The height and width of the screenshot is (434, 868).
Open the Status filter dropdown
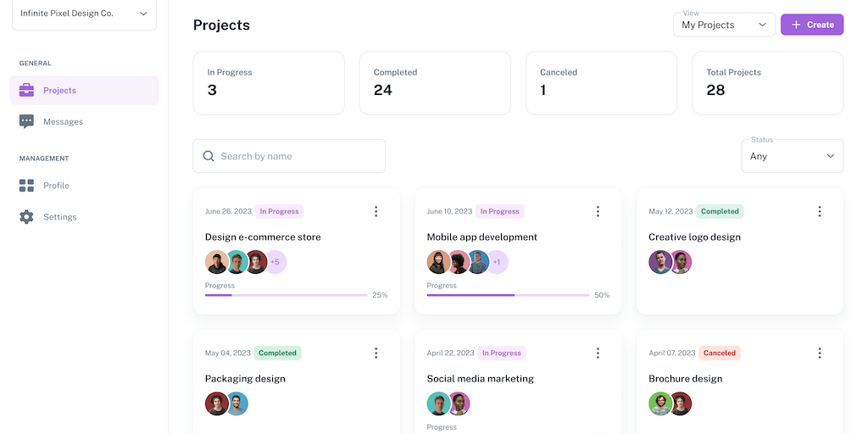(x=792, y=156)
